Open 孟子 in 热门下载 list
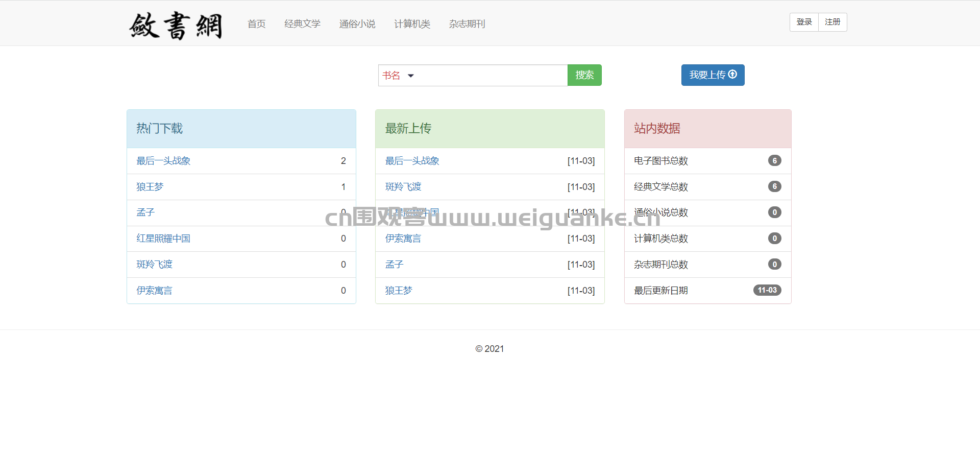 [x=145, y=212]
